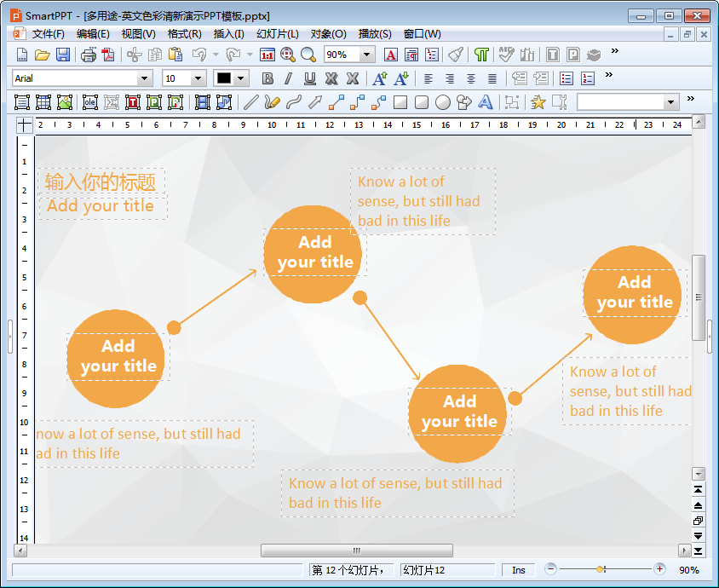Screen dimensions: 719x588
Task: Click the zoom slider handle in status bar
Action: click(600, 569)
